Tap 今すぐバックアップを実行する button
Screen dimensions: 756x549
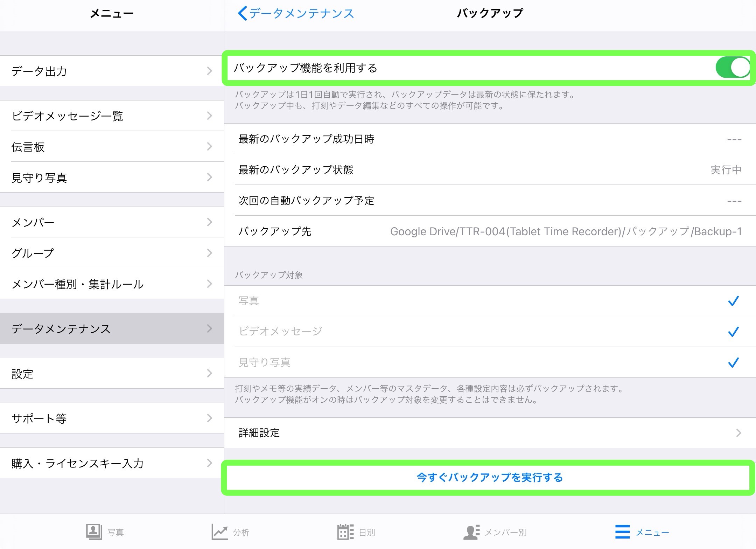pyautogui.click(x=489, y=478)
